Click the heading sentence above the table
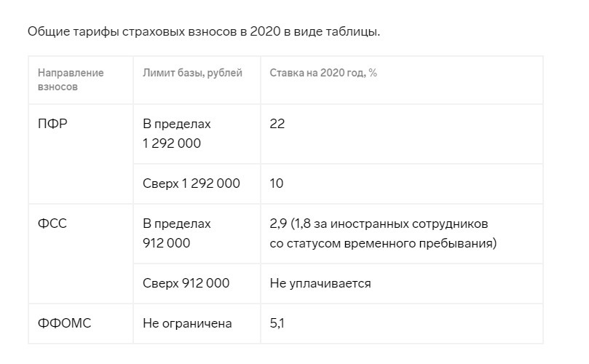The image size is (589, 364). point(204,32)
